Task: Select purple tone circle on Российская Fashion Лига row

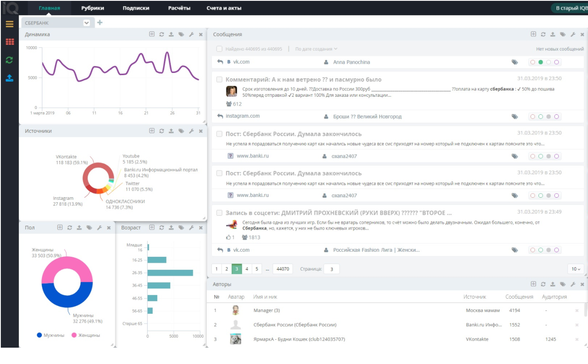Action: pos(557,250)
